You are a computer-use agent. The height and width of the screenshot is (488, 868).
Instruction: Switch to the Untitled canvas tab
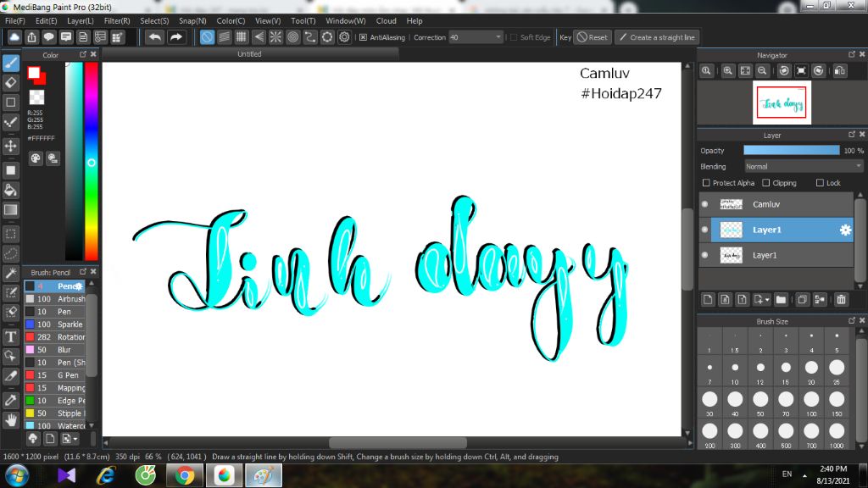click(x=250, y=54)
